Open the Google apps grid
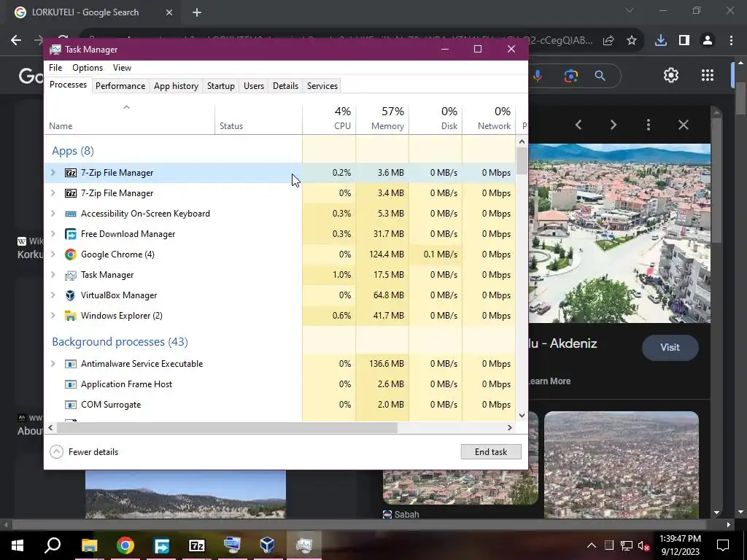Viewport: 747px width, 560px height. coord(708,75)
